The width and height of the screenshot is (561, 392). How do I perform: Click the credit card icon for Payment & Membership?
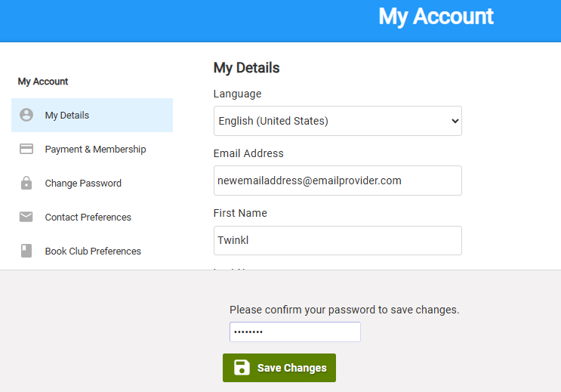pyautogui.click(x=26, y=149)
